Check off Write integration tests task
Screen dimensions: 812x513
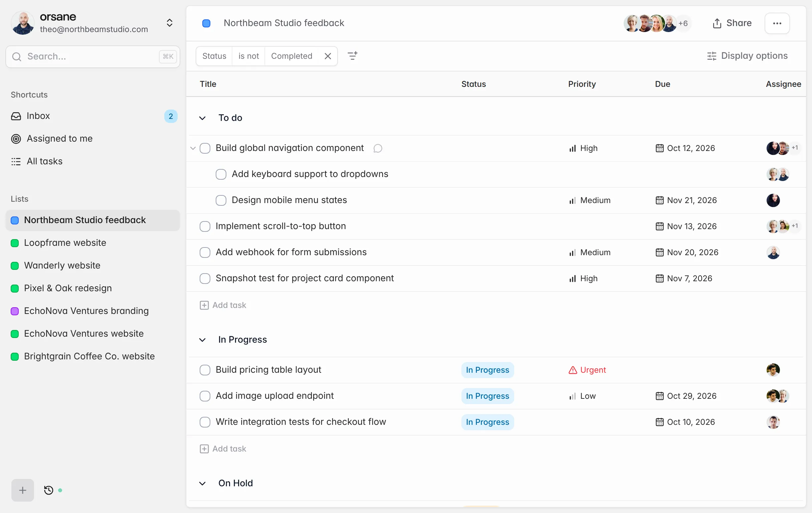[x=205, y=422]
